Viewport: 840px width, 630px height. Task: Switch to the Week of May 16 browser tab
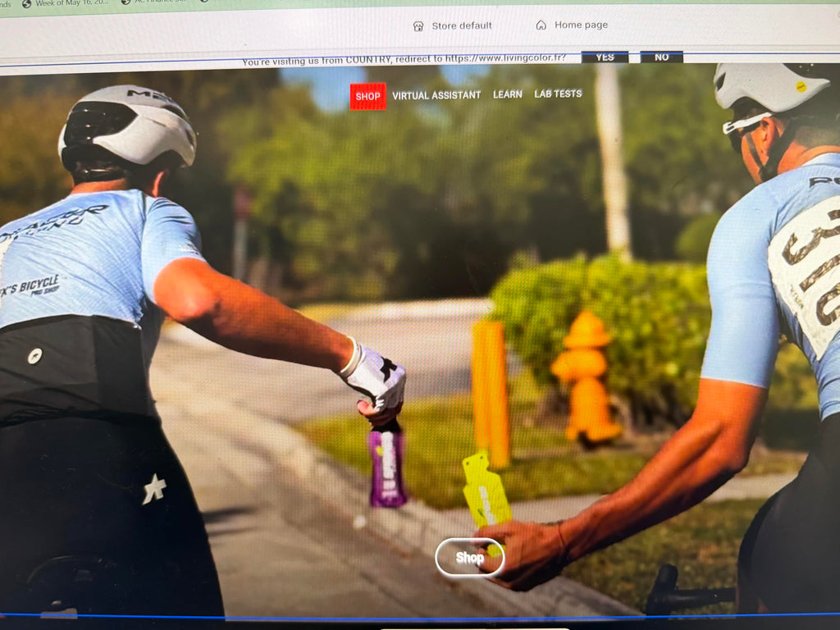pyautogui.click(x=66, y=3)
